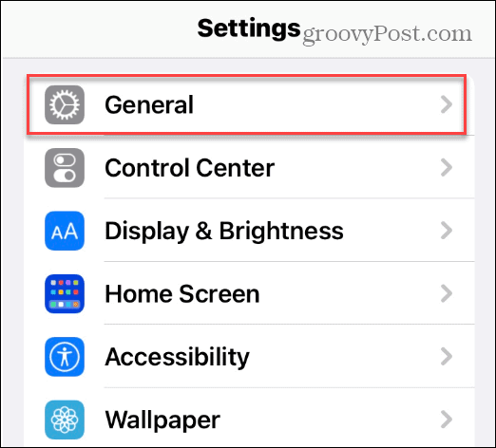Tap the General gear icon
This screenshot has width=496, height=448.
tap(65, 104)
